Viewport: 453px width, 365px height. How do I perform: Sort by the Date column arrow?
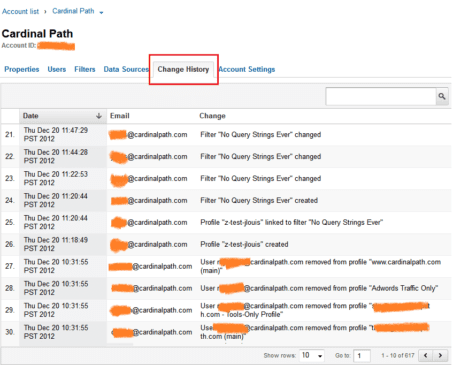tap(99, 116)
